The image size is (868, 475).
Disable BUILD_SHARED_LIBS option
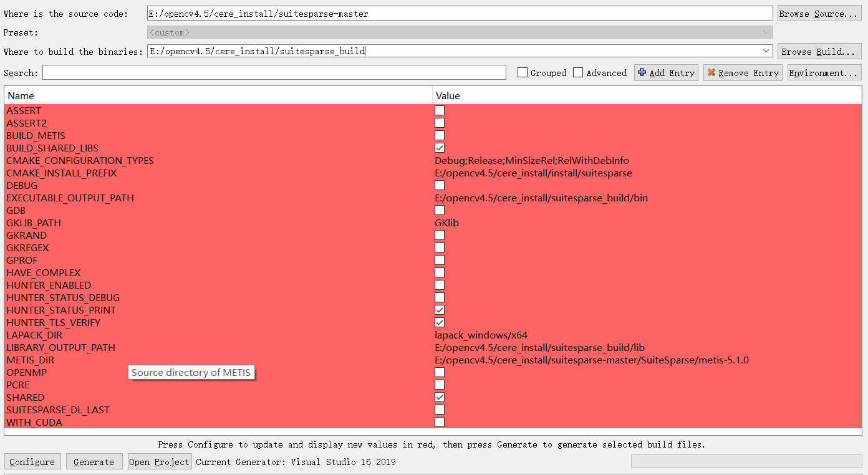440,148
